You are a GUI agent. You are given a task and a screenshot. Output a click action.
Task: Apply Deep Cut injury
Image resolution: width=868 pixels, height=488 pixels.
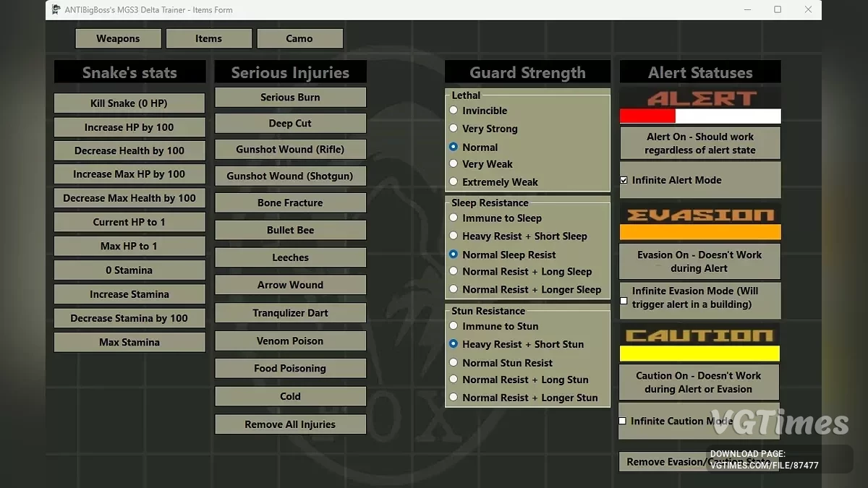pos(290,123)
